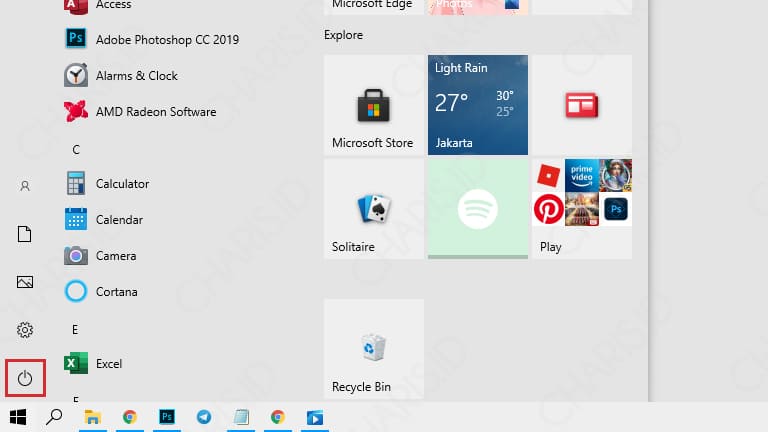Open Settings gear in Start sidebar

25,330
